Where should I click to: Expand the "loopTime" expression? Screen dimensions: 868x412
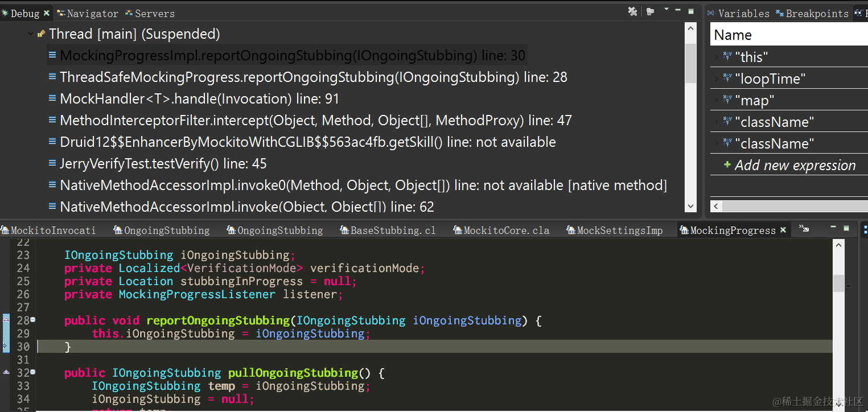click(717, 79)
